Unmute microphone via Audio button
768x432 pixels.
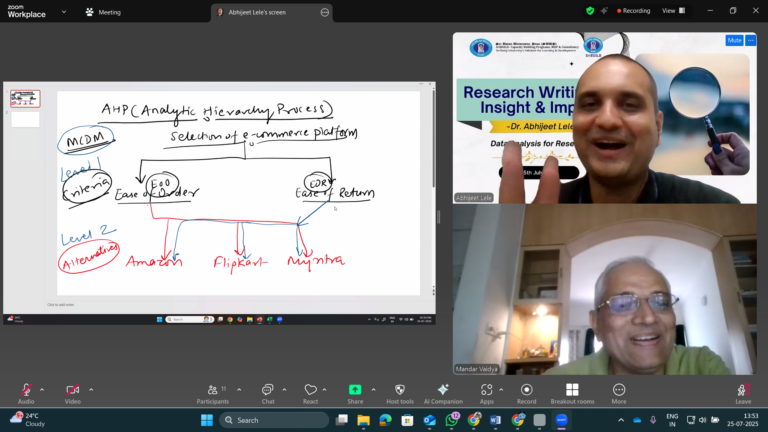click(26, 394)
